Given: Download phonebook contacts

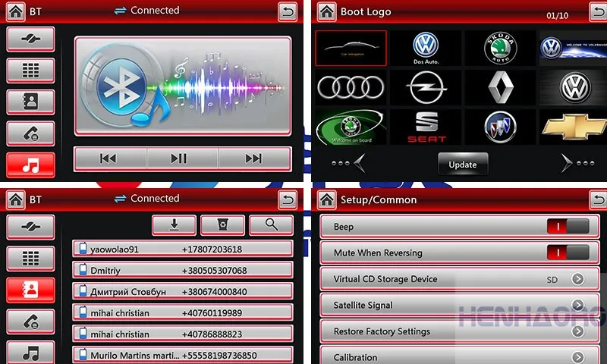Looking at the screenshot, I should click(175, 224).
